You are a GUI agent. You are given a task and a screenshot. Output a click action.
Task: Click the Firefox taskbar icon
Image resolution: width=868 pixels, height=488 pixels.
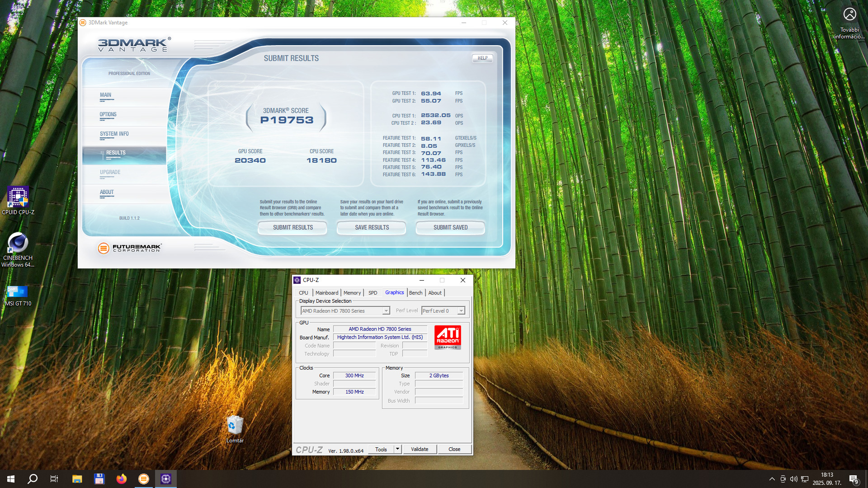click(121, 479)
